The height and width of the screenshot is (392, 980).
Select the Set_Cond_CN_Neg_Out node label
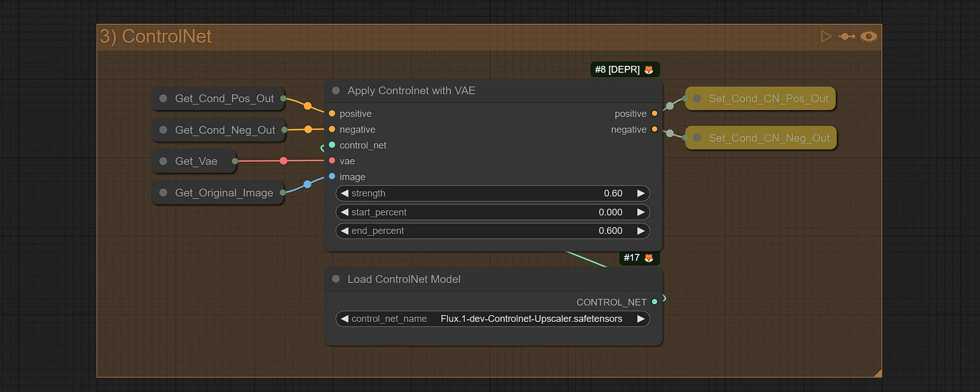(769, 138)
